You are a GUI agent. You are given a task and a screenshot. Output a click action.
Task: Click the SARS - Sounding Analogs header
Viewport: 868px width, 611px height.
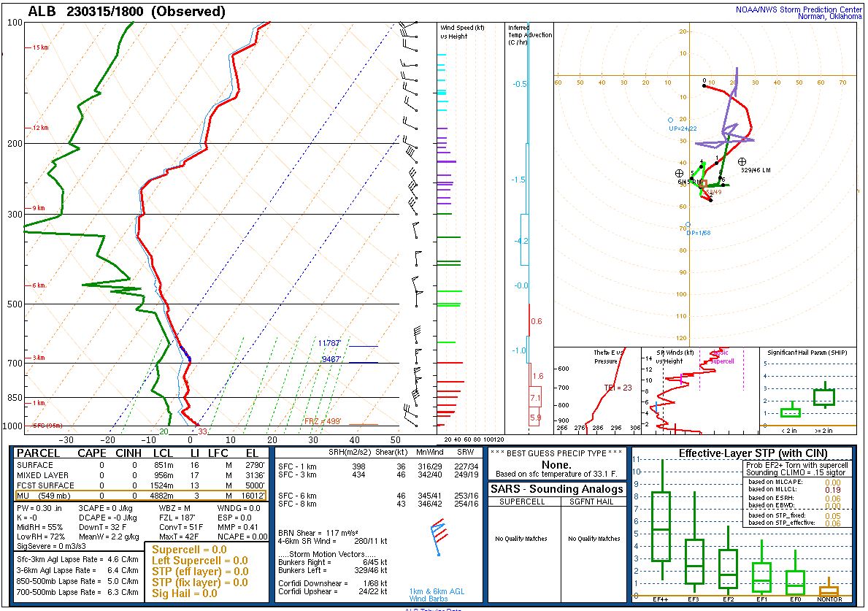click(558, 489)
